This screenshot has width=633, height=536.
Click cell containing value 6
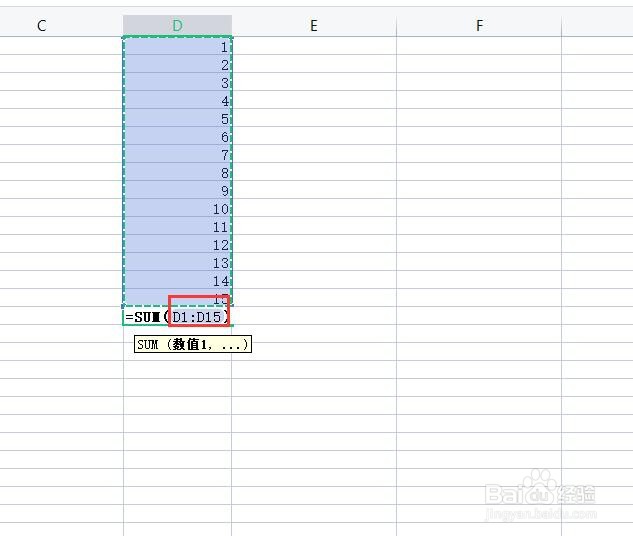coord(177,136)
